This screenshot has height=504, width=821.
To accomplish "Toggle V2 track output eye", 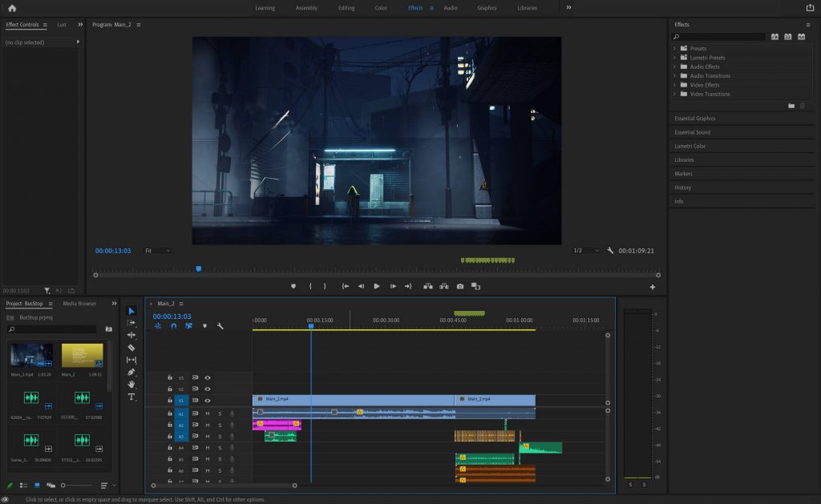I will tap(208, 389).
